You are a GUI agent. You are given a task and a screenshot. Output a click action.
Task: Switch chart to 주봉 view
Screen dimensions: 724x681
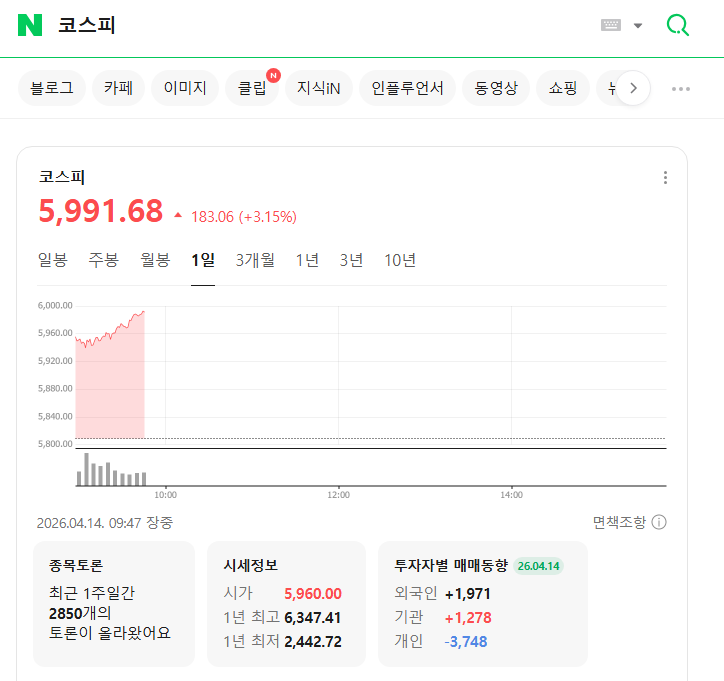[103, 260]
